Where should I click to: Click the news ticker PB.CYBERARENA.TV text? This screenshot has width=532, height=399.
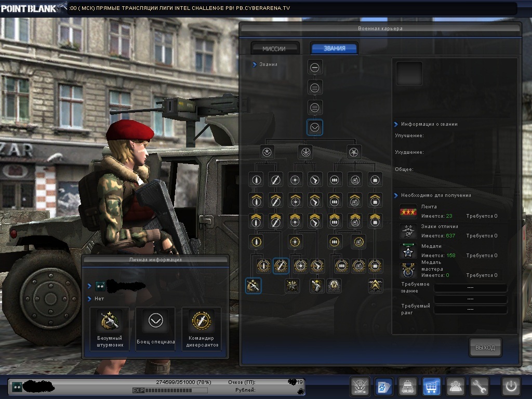click(x=263, y=8)
